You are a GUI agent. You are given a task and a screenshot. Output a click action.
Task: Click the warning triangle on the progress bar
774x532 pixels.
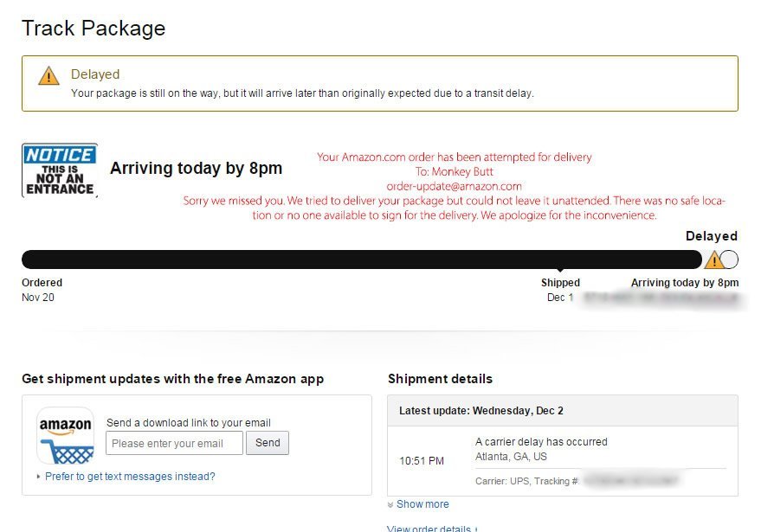click(713, 260)
